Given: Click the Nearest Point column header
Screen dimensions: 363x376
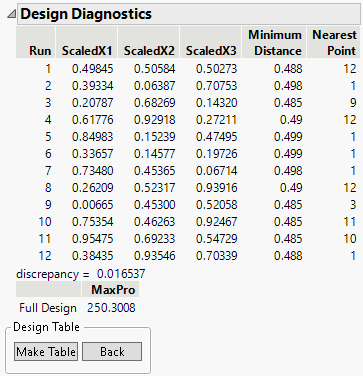Looking at the screenshot, I should point(334,43).
